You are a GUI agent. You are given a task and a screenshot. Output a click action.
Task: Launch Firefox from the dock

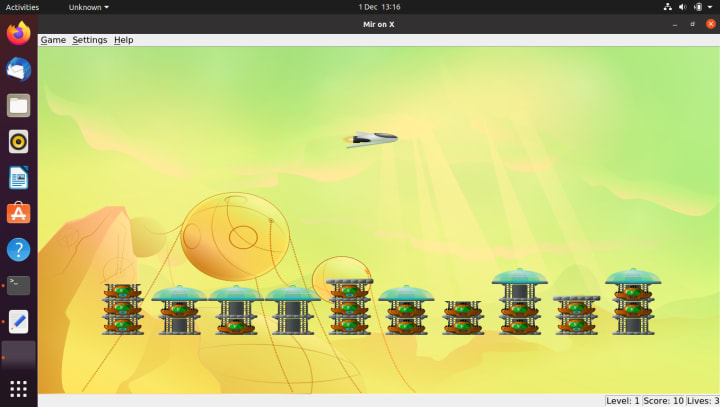tap(18, 34)
